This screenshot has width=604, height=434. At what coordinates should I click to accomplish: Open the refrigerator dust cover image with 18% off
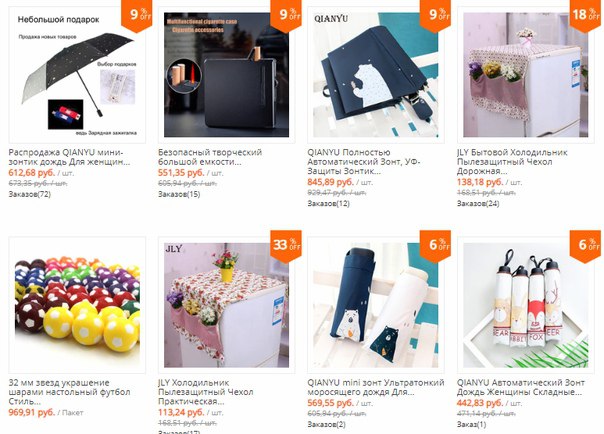(x=525, y=75)
